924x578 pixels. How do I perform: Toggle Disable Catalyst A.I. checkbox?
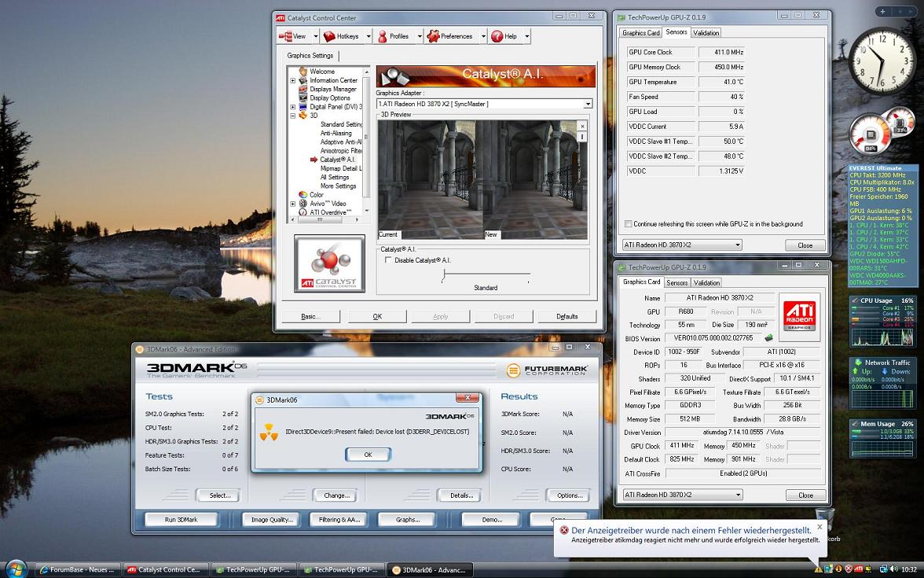388,260
